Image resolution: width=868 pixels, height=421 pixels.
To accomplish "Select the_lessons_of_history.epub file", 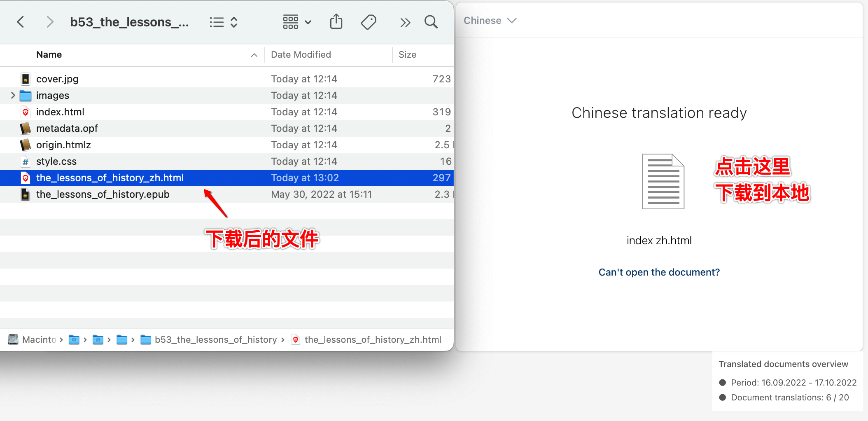I will pos(103,194).
